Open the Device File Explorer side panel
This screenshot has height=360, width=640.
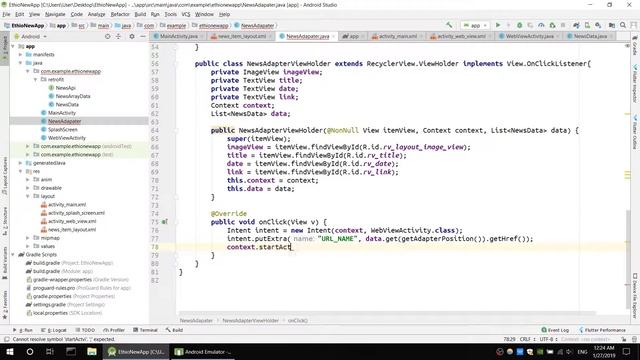[x=635, y=296]
